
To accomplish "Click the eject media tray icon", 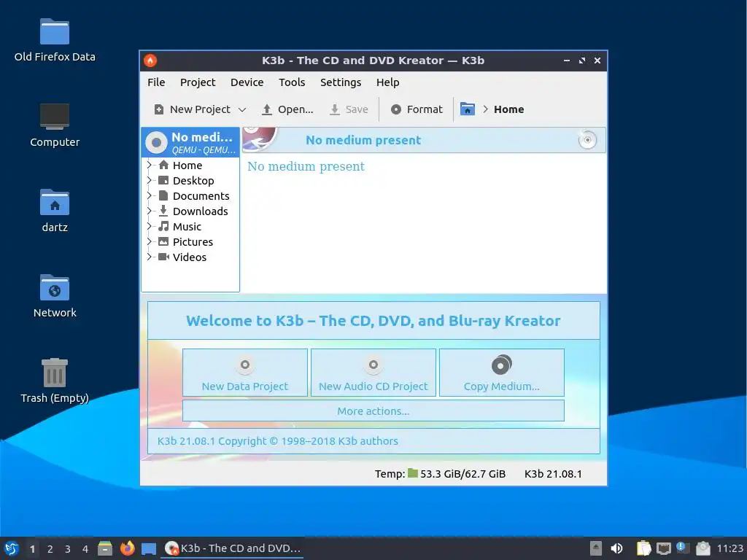I will coord(595,548).
